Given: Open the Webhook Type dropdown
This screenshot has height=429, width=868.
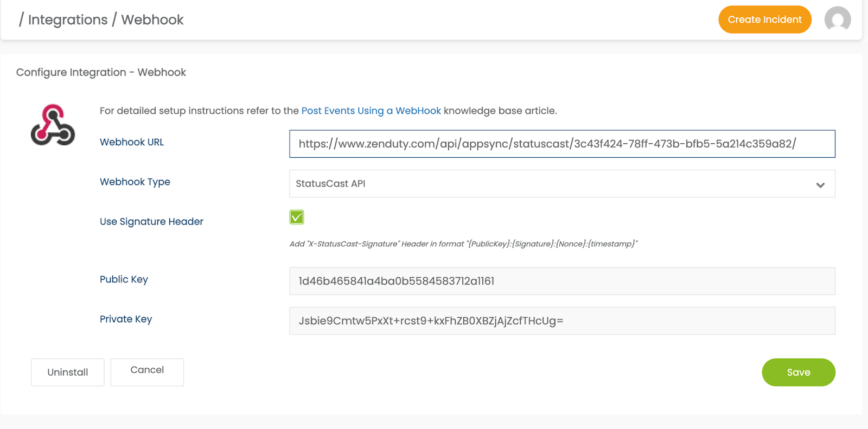Looking at the screenshot, I should (562, 183).
